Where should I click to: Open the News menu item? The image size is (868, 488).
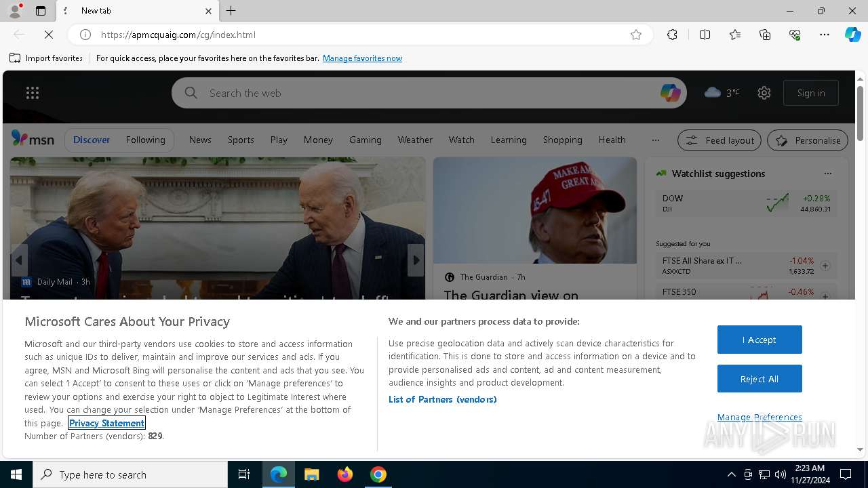[x=200, y=140]
